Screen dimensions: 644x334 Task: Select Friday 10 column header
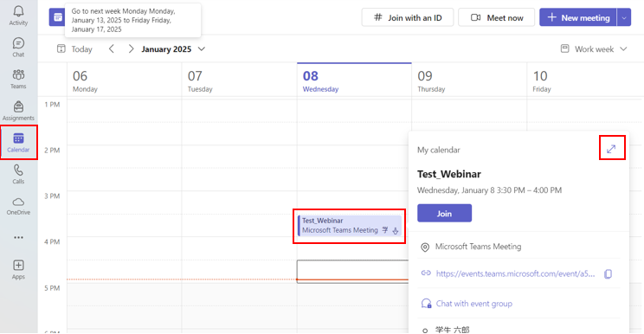tap(585, 80)
